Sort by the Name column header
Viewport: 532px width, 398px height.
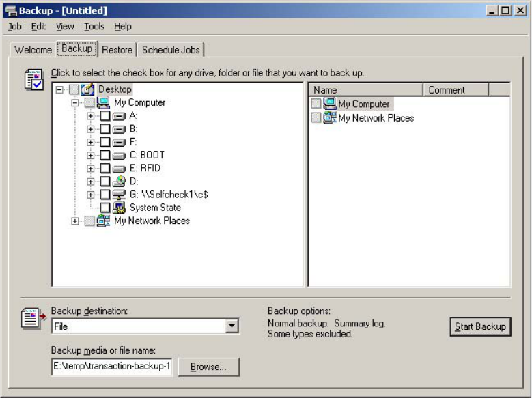pyautogui.click(x=366, y=90)
